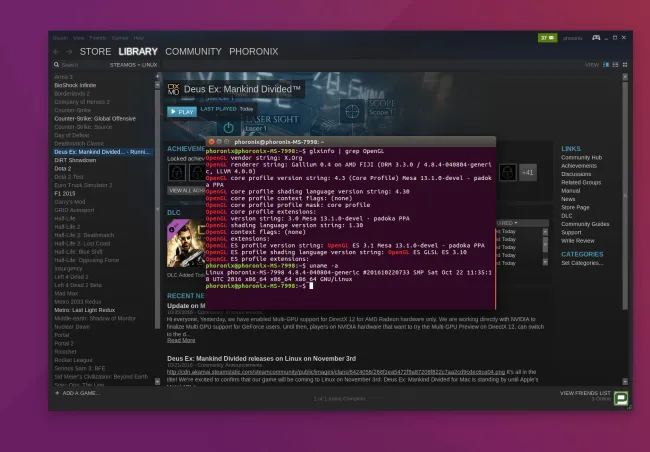This screenshot has height=452, width=650.
Task: Go forward with the right navigation arrow
Action: pos(69,52)
